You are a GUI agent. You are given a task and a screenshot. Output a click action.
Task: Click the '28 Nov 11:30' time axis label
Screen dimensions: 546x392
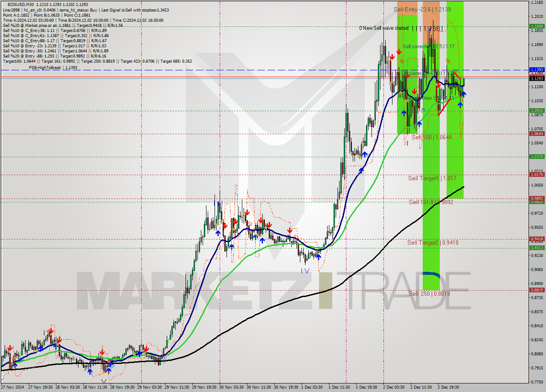pyautogui.click(x=95, y=387)
